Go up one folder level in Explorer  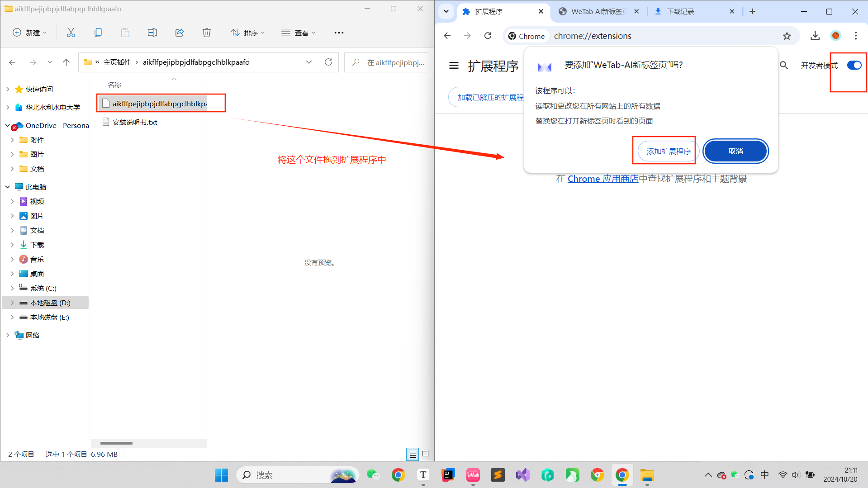[66, 62]
